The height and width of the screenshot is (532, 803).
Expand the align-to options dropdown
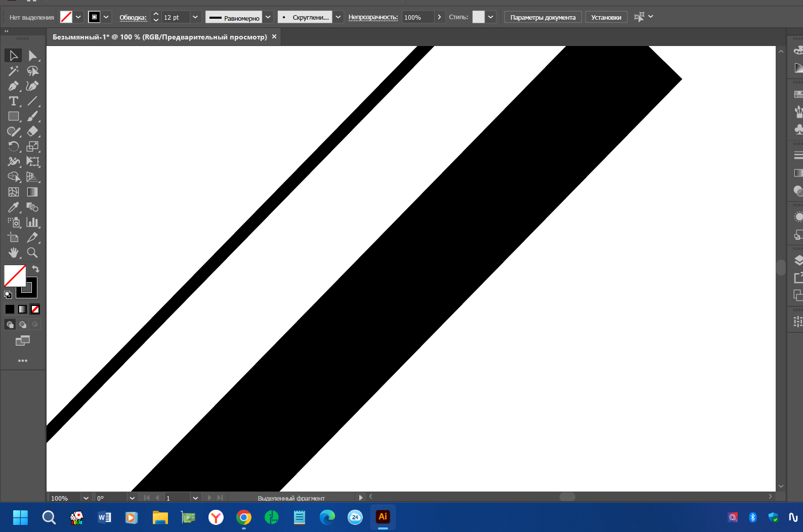tap(651, 17)
